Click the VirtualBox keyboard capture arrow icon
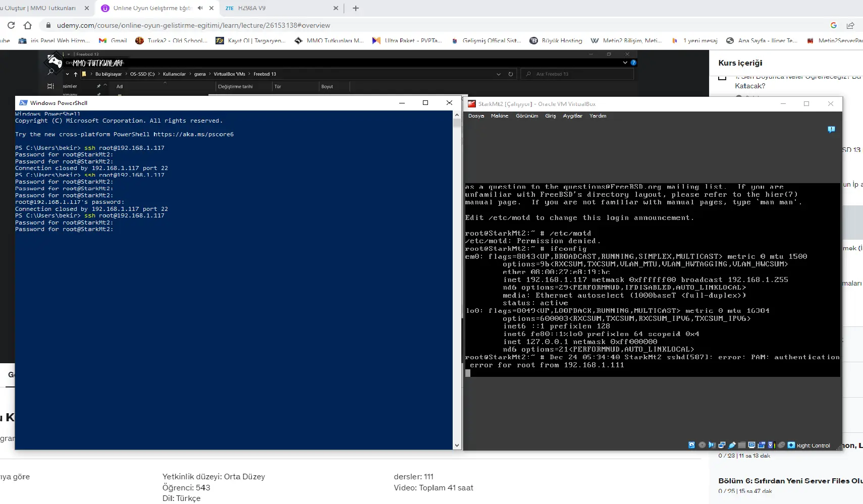 coord(791,445)
